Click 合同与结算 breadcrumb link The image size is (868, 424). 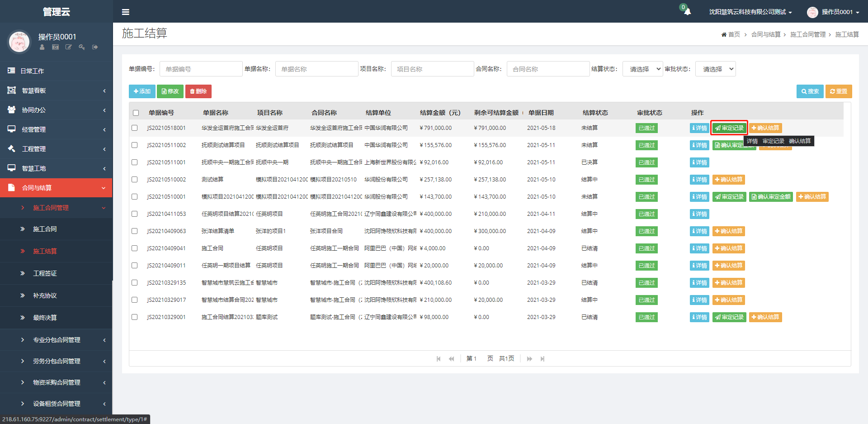(766, 34)
